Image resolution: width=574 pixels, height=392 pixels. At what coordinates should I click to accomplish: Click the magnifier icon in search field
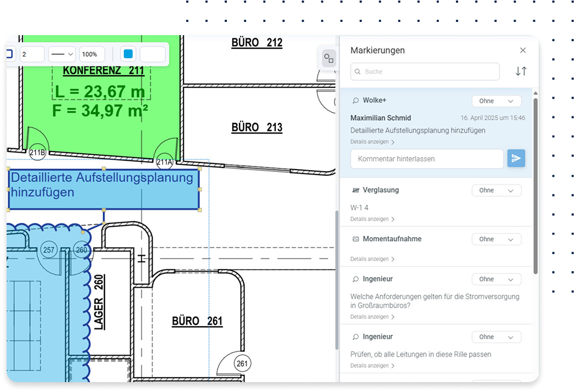tap(358, 72)
